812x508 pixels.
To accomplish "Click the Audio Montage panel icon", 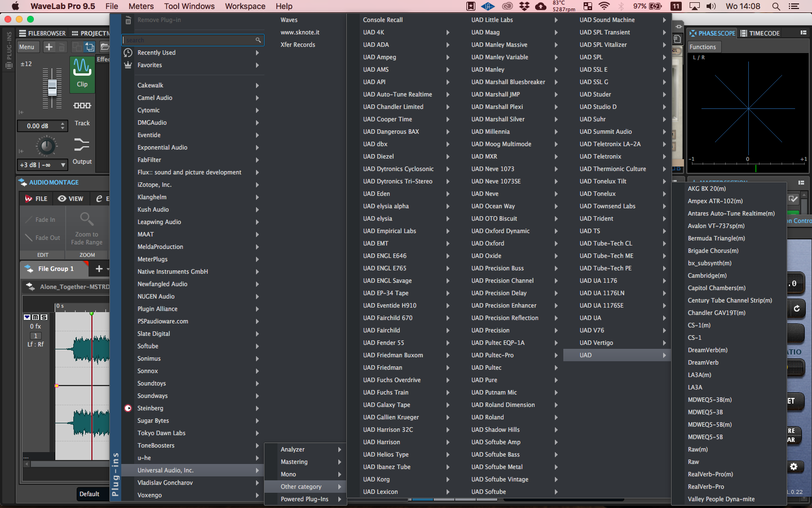I will pyautogui.click(x=23, y=182).
